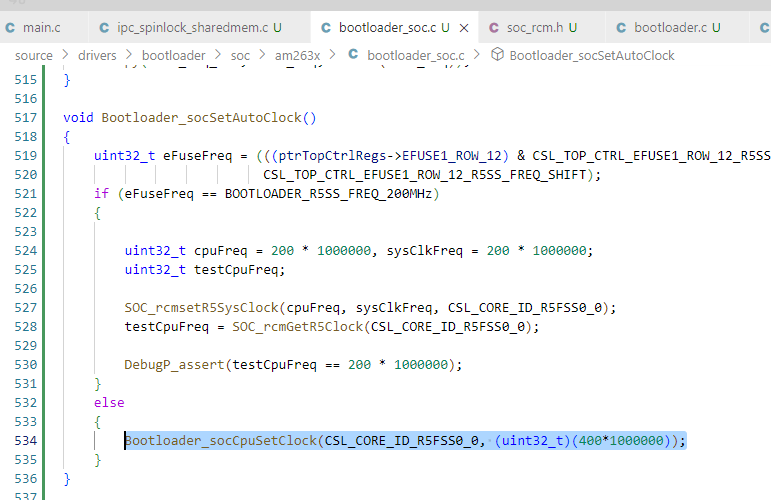Click 'ptrTopCtrlRegs' on line 519
This screenshot has height=500, width=771.
click(332, 156)
